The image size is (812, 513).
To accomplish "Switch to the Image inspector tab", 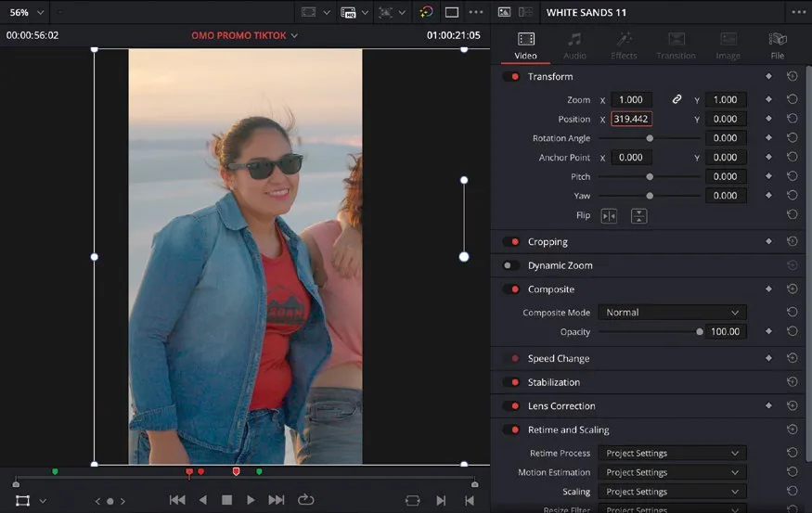I will tap(728, 45).
